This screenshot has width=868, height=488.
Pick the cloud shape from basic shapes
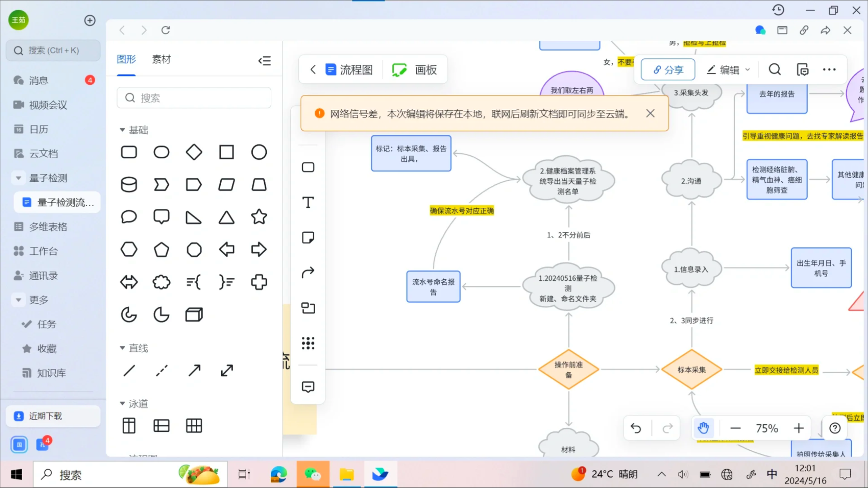161,282
